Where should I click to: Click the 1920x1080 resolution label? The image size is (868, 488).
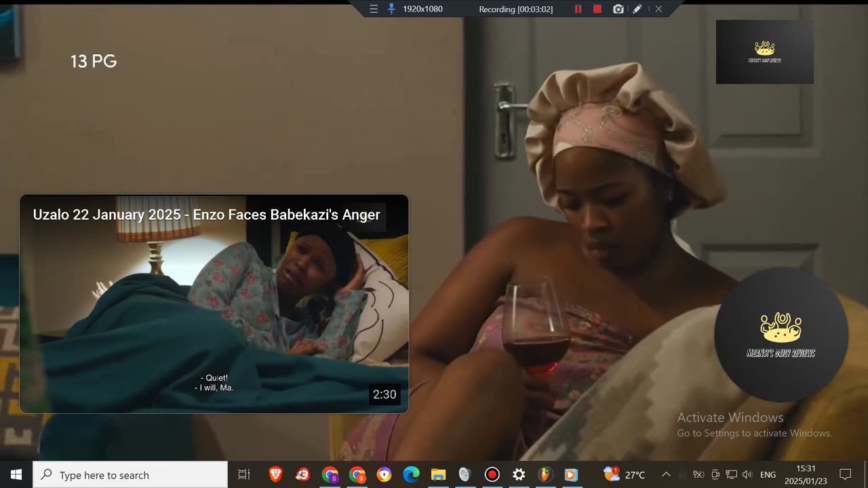click(x=422, y=9)
